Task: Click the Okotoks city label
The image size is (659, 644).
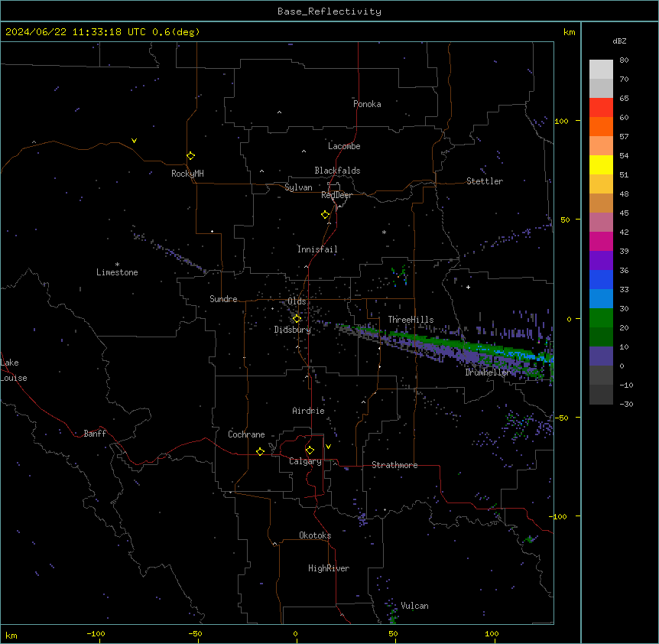Action: 315,535
